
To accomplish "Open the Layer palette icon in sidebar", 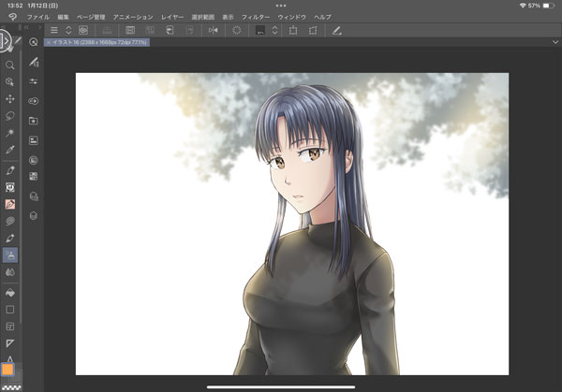I will pyautogui.click(x=34, y=214).
